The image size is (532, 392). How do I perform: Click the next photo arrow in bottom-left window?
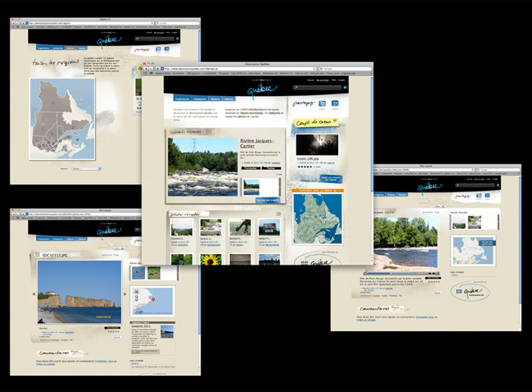(124, 294)
